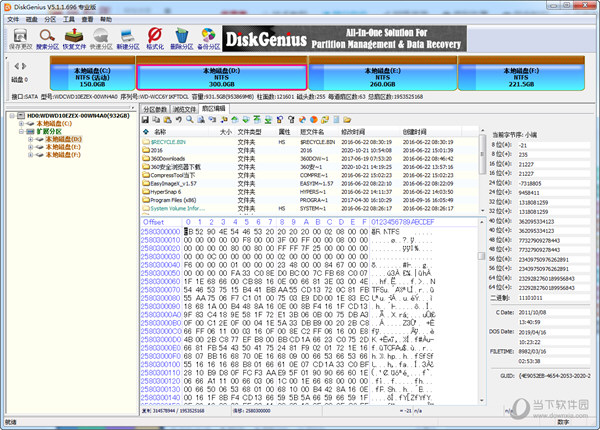
Task: Click the open folder icon in sector toolbar
Action: coord(347,120)
